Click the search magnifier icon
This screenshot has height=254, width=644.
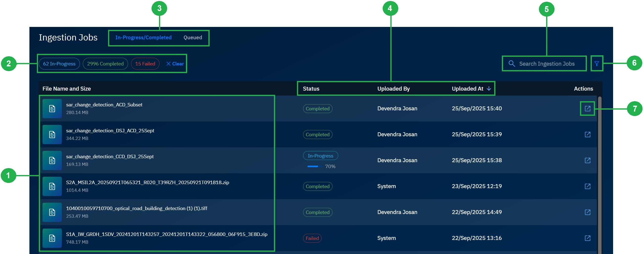click(511, 64)
